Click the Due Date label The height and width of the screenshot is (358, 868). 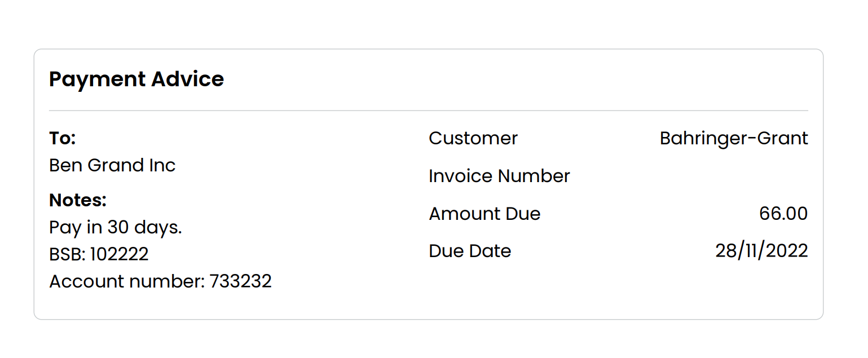coord(470,251)
